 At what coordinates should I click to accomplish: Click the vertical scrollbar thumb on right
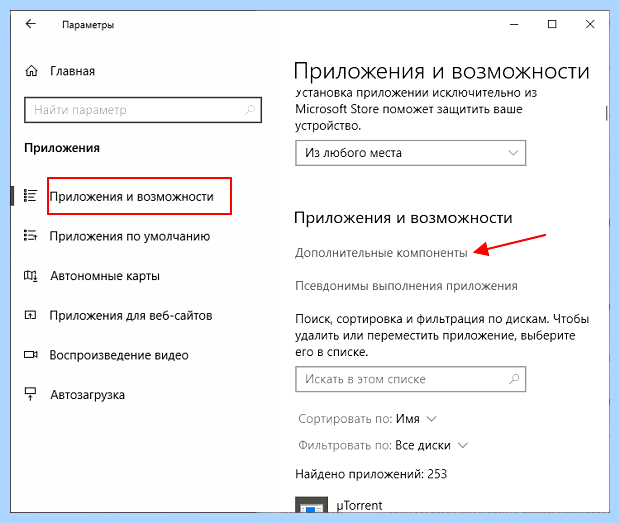(x=606, y=113)
